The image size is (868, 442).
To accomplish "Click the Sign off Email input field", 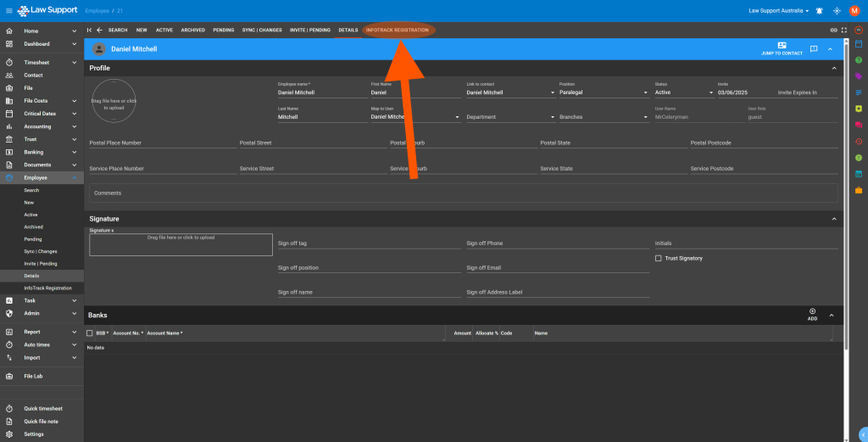I will point(557,268).
